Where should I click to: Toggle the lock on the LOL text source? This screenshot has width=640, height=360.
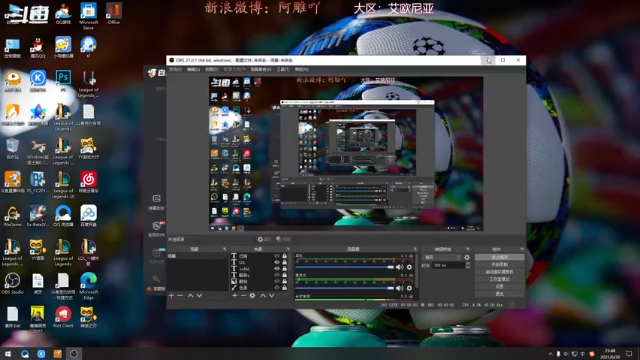(284, 262)
